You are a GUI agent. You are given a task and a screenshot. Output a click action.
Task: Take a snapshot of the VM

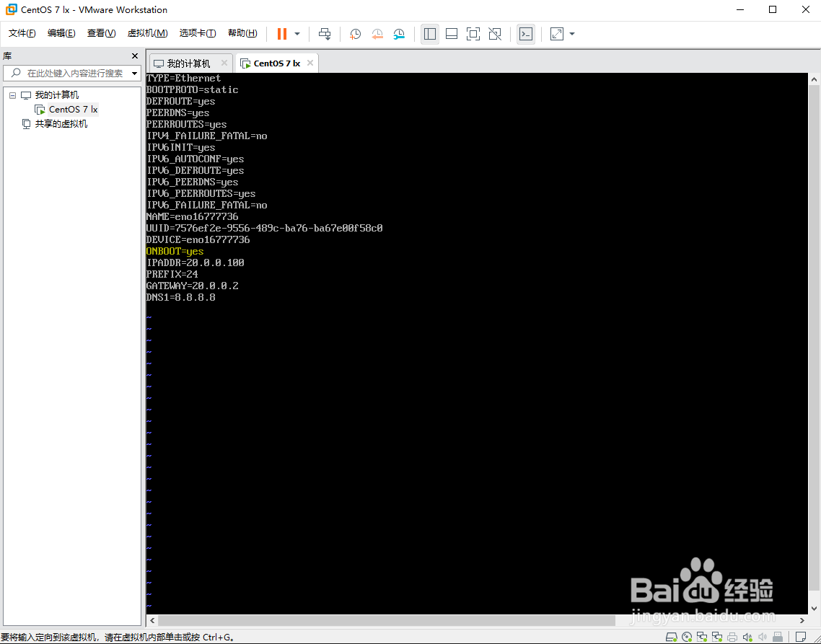click(x=354, y=34)
